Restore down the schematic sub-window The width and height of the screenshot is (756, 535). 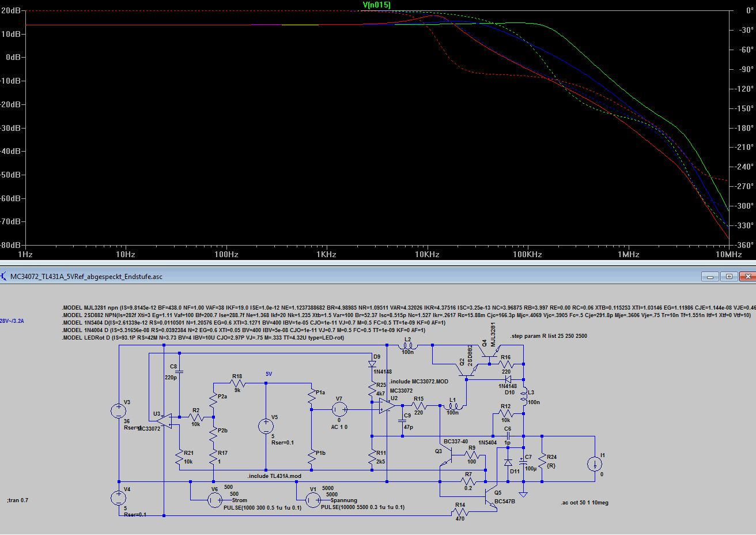point(729,277)
